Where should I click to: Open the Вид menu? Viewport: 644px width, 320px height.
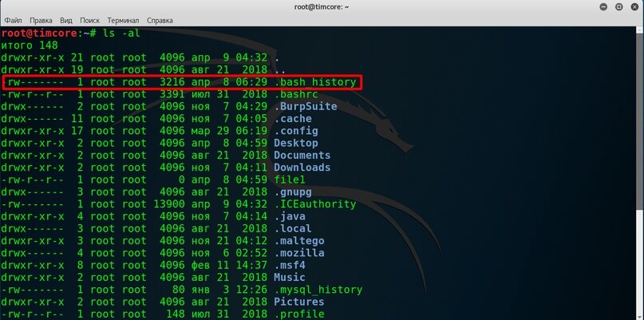pyautogui.click(x=66, y=20)
